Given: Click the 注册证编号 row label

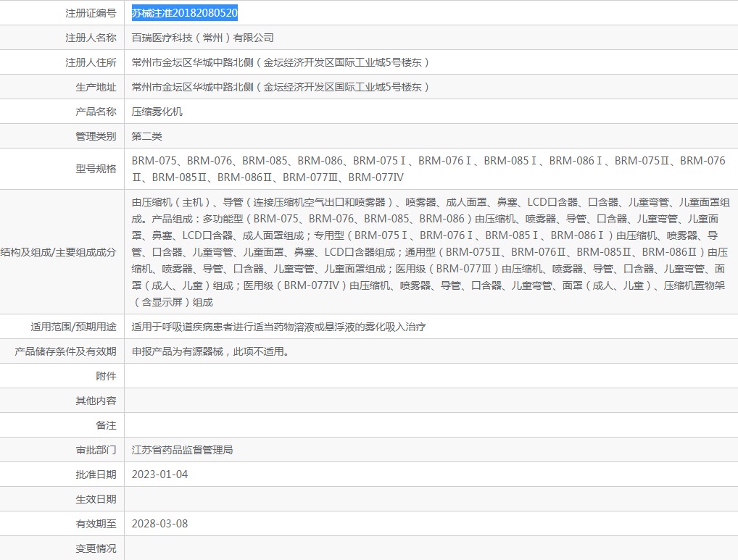Looking at the screenshot, I should point(85,12).
